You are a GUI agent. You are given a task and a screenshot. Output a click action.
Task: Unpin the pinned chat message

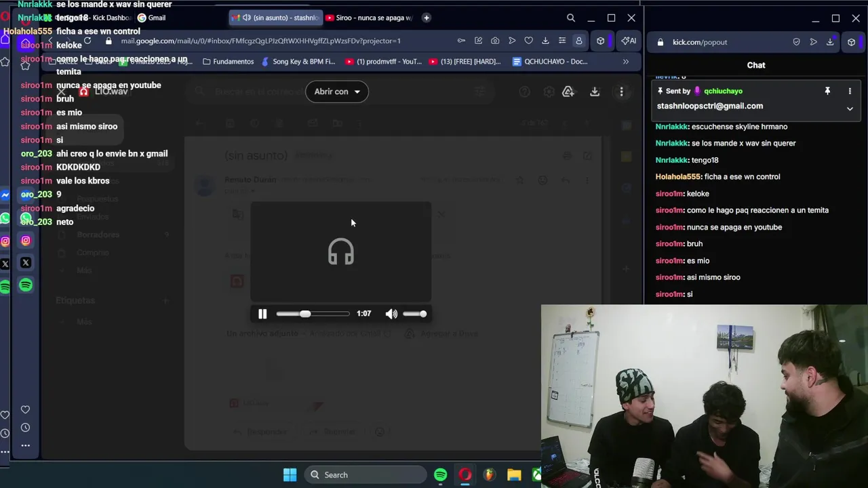pos(827,91)
